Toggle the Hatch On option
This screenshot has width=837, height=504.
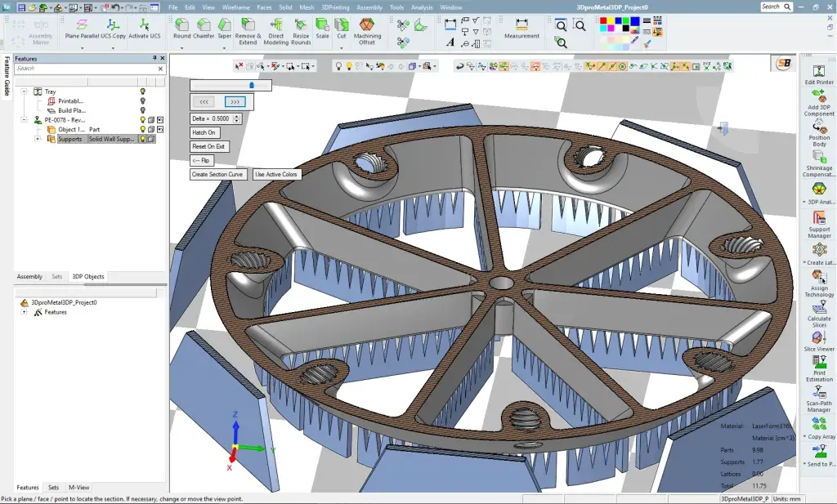pyautogui.click(x=203, y=132)
